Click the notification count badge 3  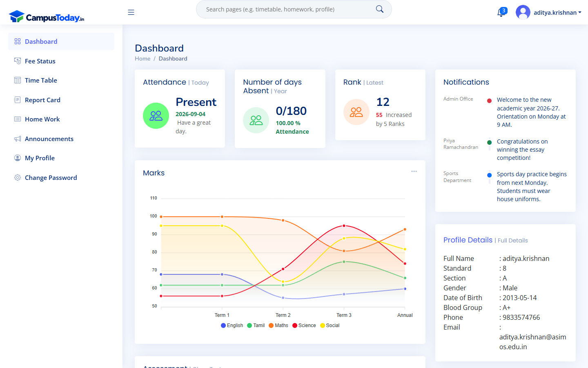504,11
